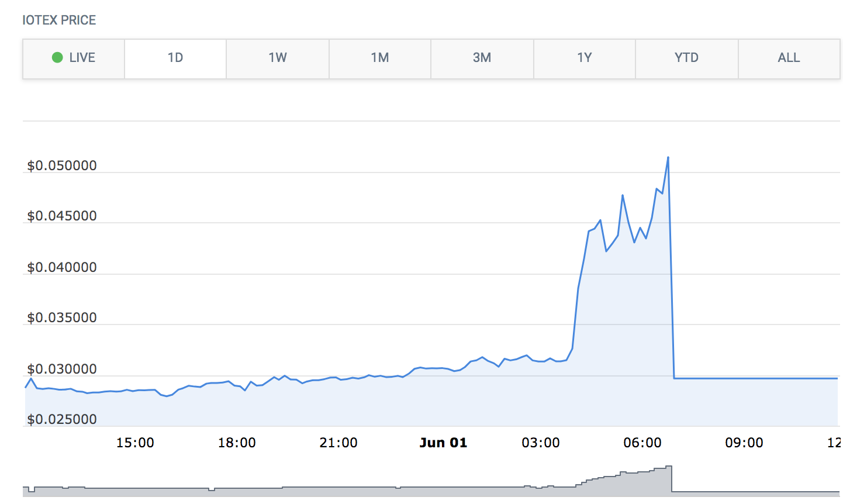
Task: Select the 1W time range
Action: point(278,58)
